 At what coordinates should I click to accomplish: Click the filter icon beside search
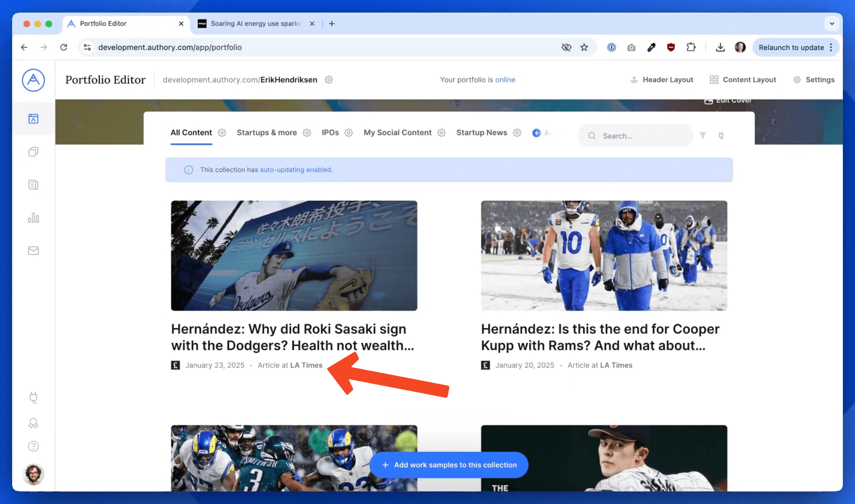(703, 135)
